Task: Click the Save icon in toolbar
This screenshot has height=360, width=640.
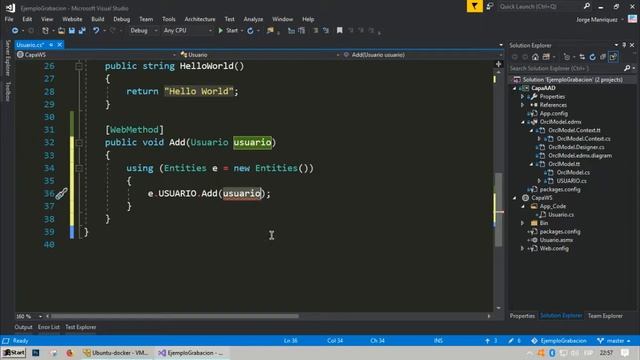Action: click(x=72, y=31)
